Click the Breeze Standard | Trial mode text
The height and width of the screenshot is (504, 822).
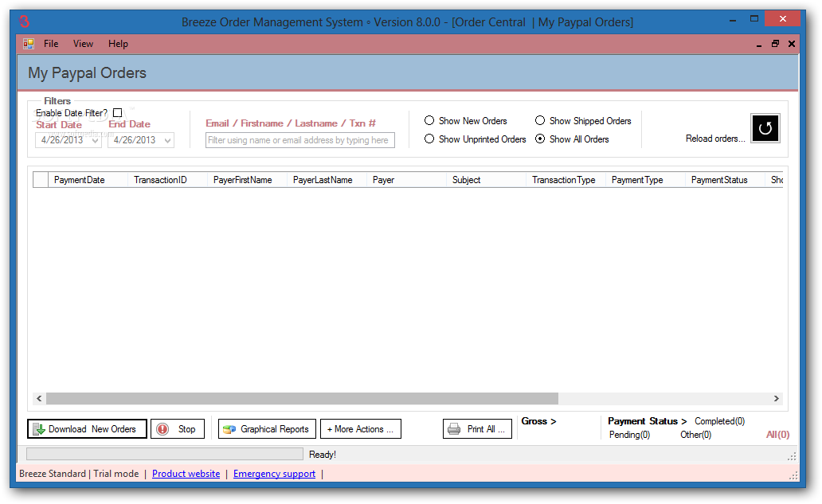[x=79, y=474]
